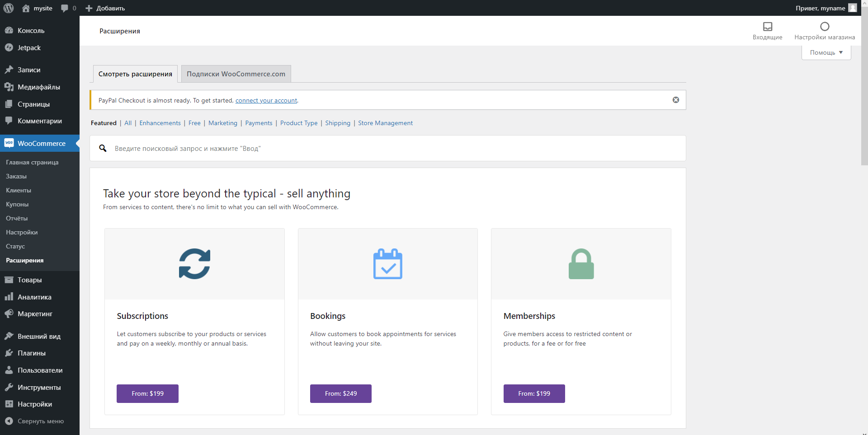Image resolution: width=868 pixels, height=435 pixels.
Task: Click the WooCommerce logo icon in sidebar
Action: coord(9,143)
